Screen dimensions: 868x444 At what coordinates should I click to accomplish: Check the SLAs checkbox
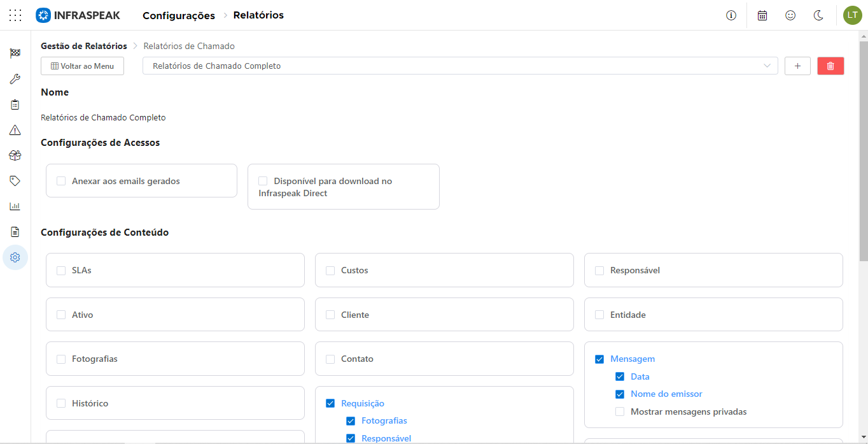coord(61,270)
